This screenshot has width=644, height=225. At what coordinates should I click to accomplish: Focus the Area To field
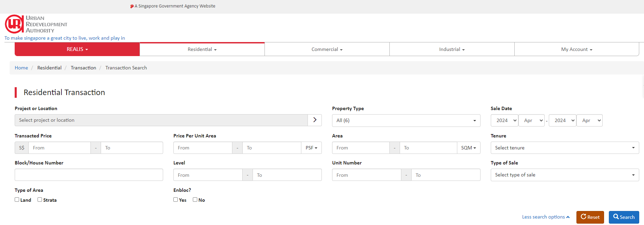click(428, 148)
